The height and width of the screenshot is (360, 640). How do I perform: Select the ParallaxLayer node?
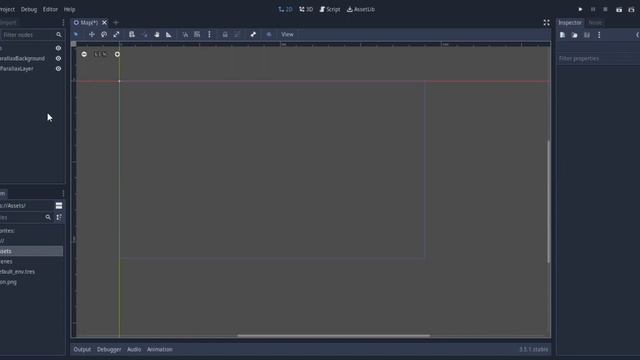pyautogui.click(x=17, y=69)
